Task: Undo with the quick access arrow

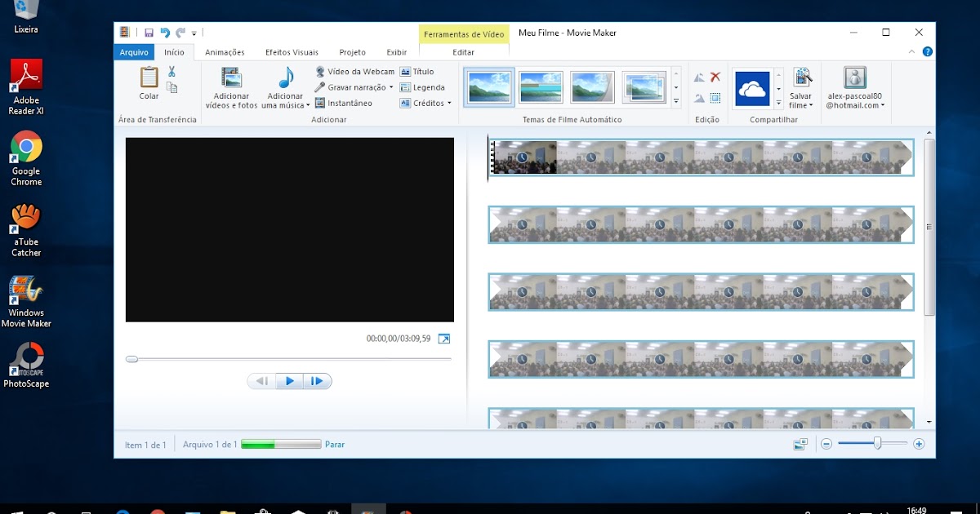Action: [x=165, y=33]
